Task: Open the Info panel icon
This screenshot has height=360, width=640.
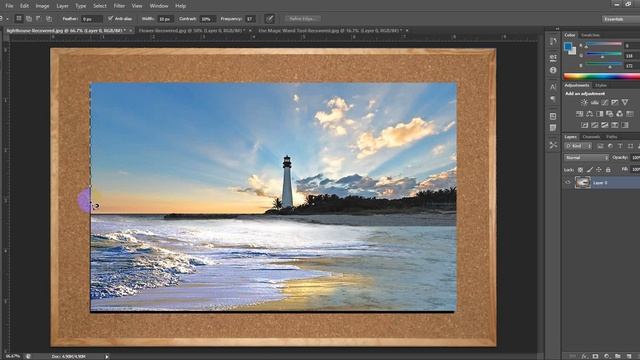Action: [x=553, y=70]
